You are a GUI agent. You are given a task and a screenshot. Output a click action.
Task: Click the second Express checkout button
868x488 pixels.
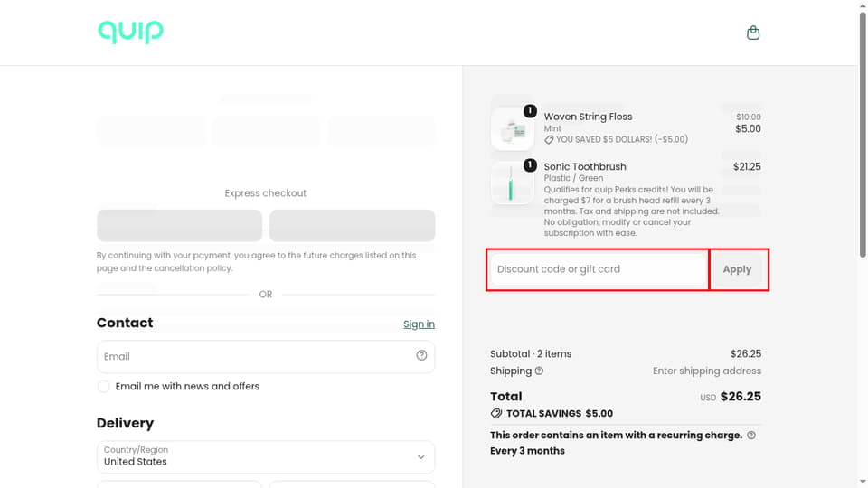pos(352,225)
